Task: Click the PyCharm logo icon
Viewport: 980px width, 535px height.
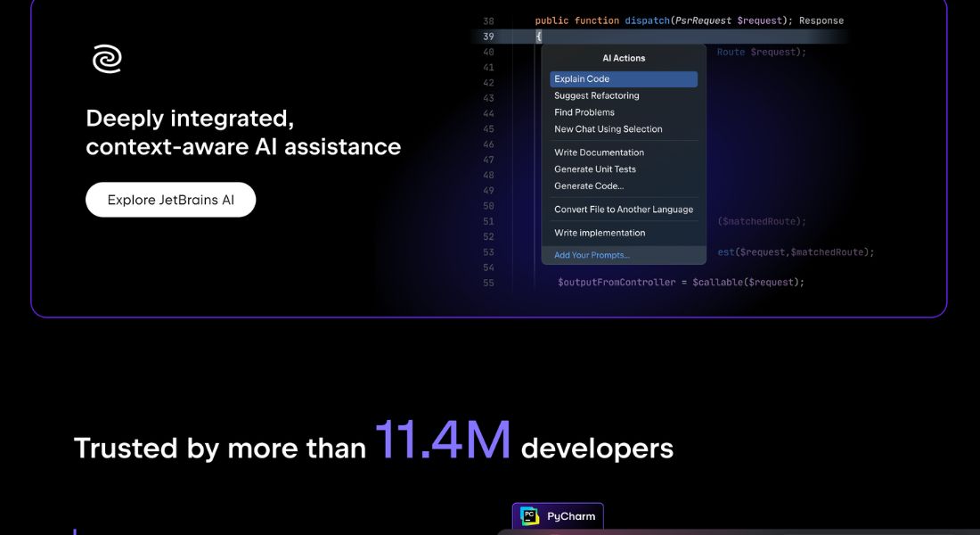Action: point(529,516)
